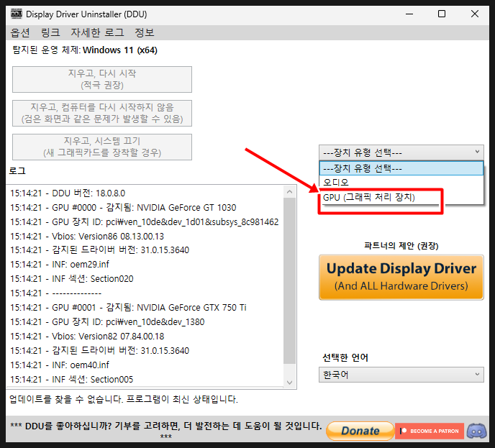Click the Donate button

click(x=360, y=431)
